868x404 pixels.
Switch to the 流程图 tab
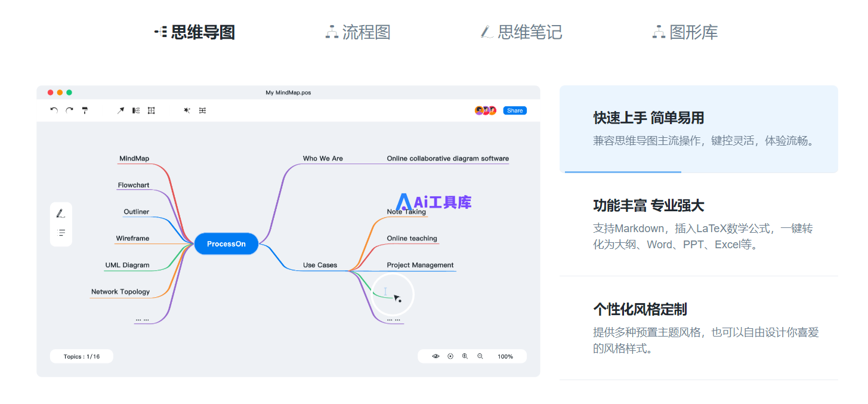[x=358, y=32]
